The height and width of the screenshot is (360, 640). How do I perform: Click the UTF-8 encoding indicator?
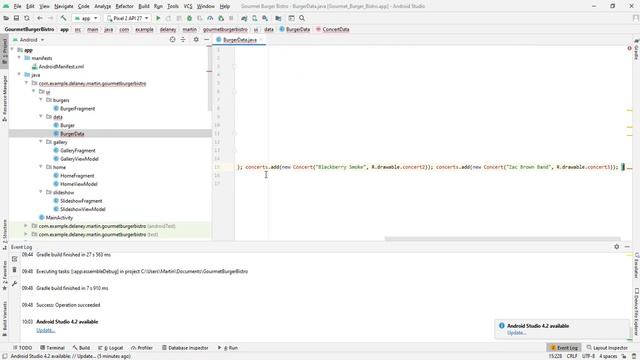coord(588,356)
